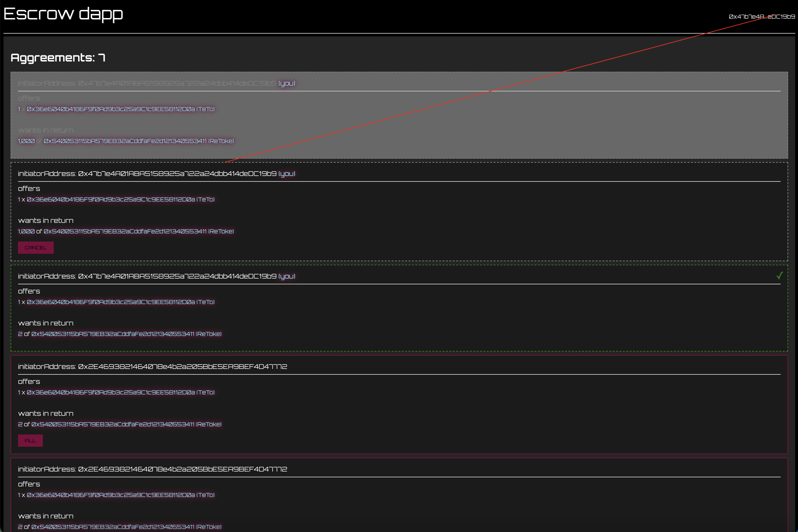Viewport: 798px width, 532px height.
Task: Click the Escrow dapp title
Action: pyautogui.click(x=63, y=14)
